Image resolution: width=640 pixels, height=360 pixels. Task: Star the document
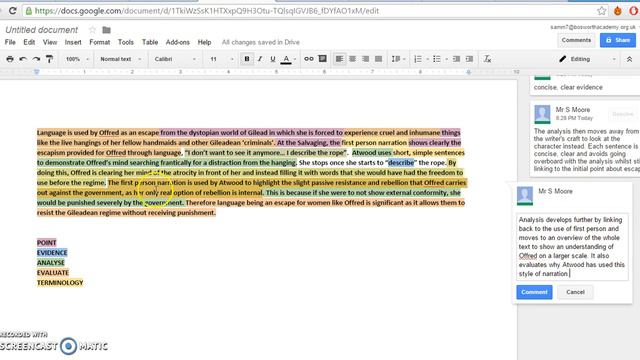click(x=93, y=30)
